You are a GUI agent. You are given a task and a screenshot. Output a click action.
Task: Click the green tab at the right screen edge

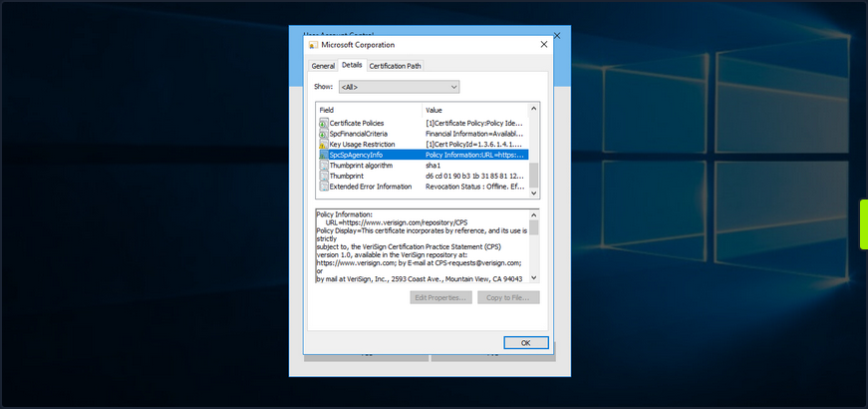pos(864,223)
